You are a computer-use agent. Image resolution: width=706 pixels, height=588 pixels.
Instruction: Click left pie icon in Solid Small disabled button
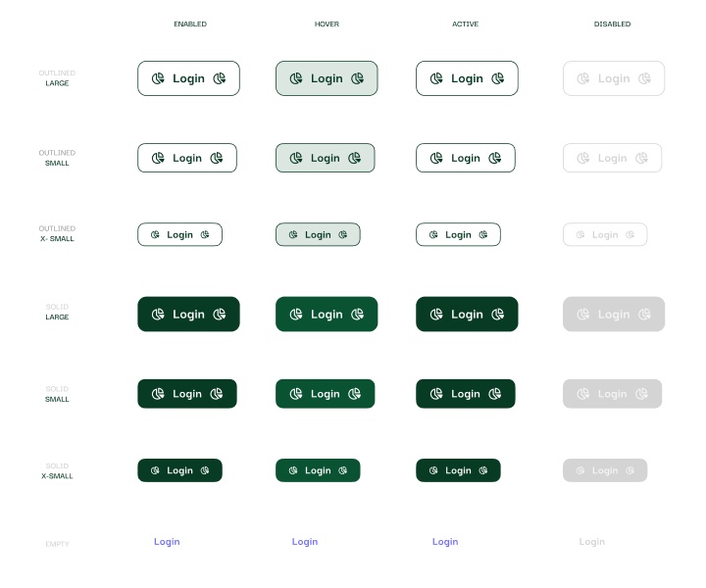click(x=583, y=394)
